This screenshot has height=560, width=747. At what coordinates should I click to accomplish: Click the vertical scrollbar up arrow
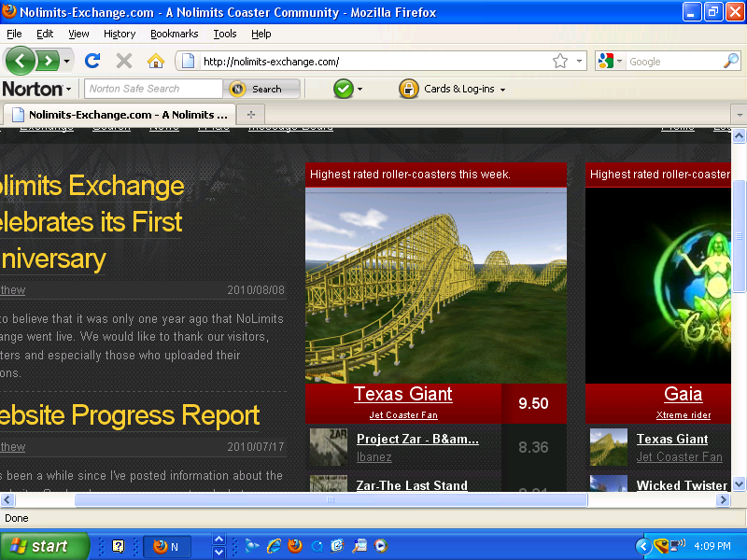pos(739,136)
